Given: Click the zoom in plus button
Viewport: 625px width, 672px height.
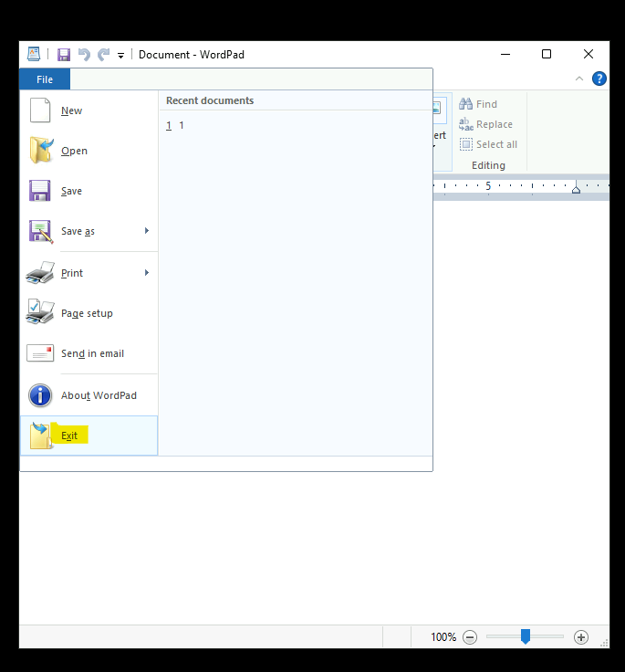Looking at the screenshot, I should coord(581,637).
